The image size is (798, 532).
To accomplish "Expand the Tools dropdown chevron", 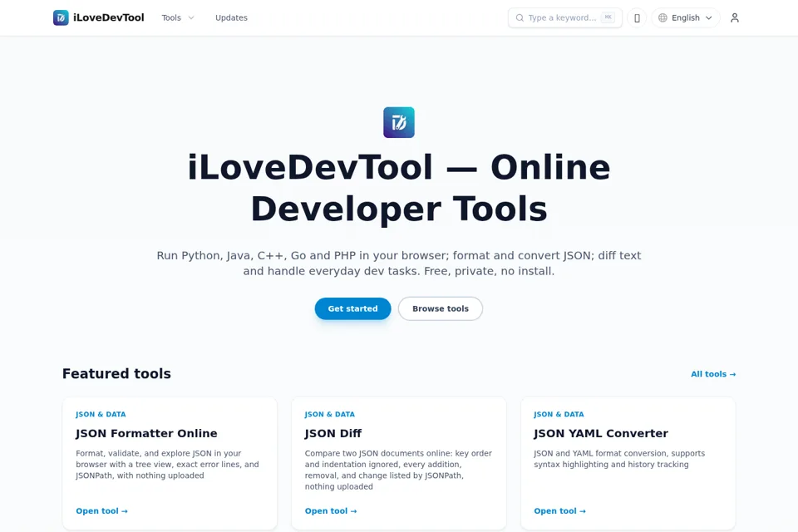I will [x=191, y=17].
